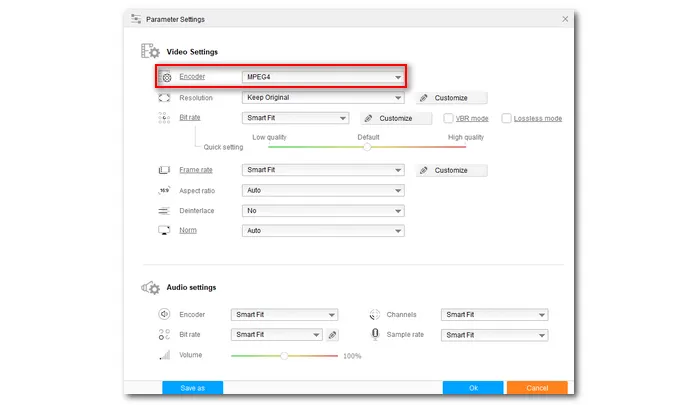Image resolution: width=700 pixels, height=405 pixels.
Task: Click the Sample rate microphone icon
Action: [x=376, y=335]
